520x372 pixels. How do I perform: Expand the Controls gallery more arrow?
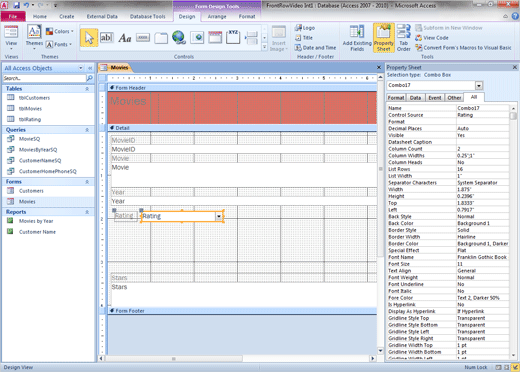point(264,48)
